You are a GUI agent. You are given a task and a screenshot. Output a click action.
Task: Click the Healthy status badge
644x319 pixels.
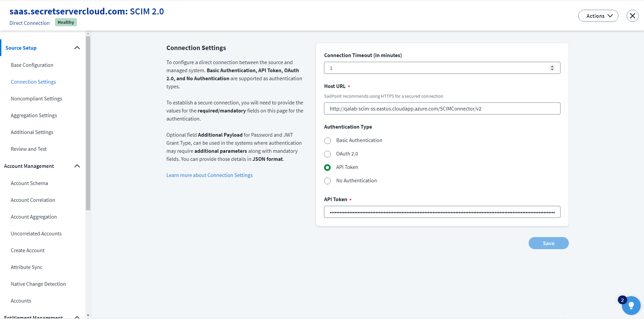(66, 22)
